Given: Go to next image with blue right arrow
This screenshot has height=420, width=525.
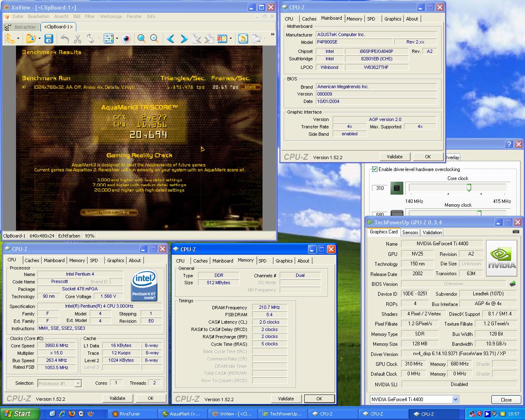Looking at the screenshot, I should tap(184, 39).
